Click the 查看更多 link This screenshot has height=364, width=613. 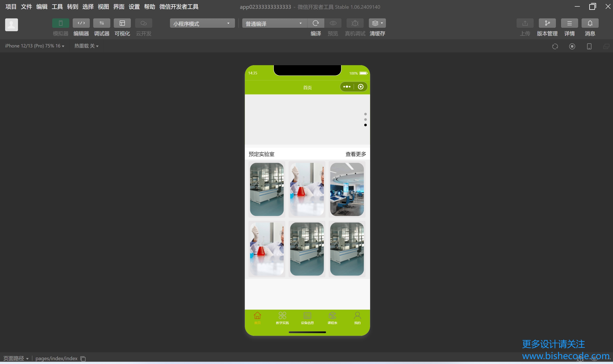[x=355, y=154]
